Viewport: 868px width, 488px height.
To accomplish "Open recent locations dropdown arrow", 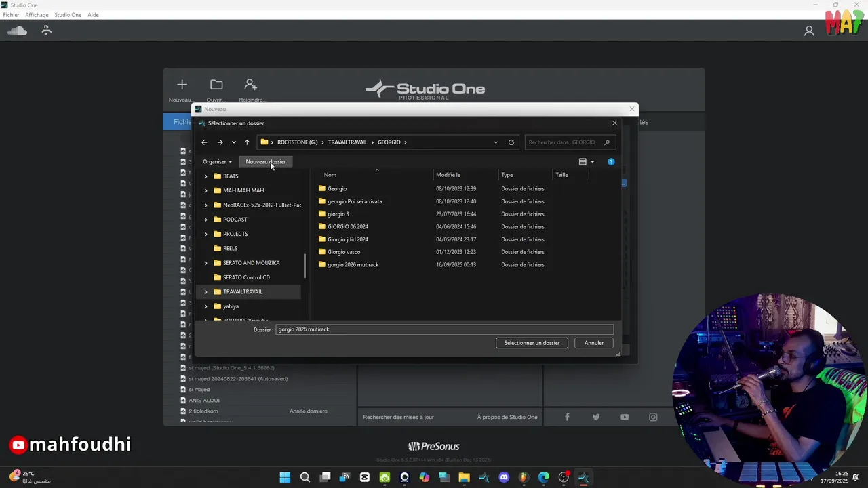I will click(234, 142).
